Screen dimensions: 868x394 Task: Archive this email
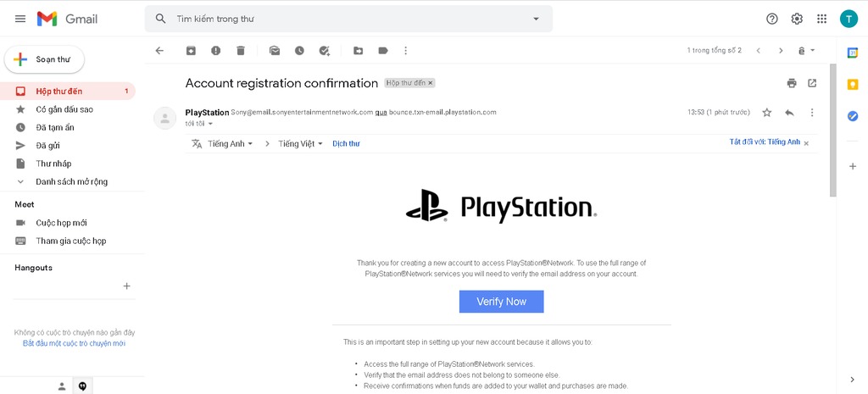[x=191, y=51]
